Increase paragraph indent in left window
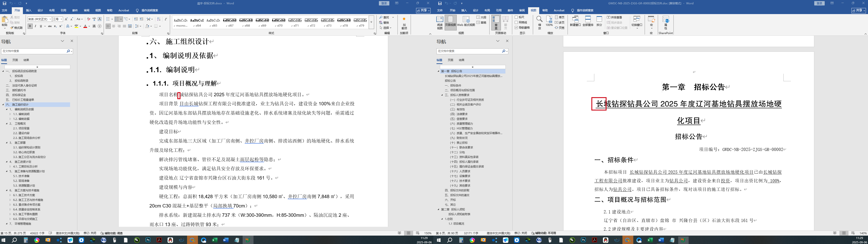 tap(141, 19)
